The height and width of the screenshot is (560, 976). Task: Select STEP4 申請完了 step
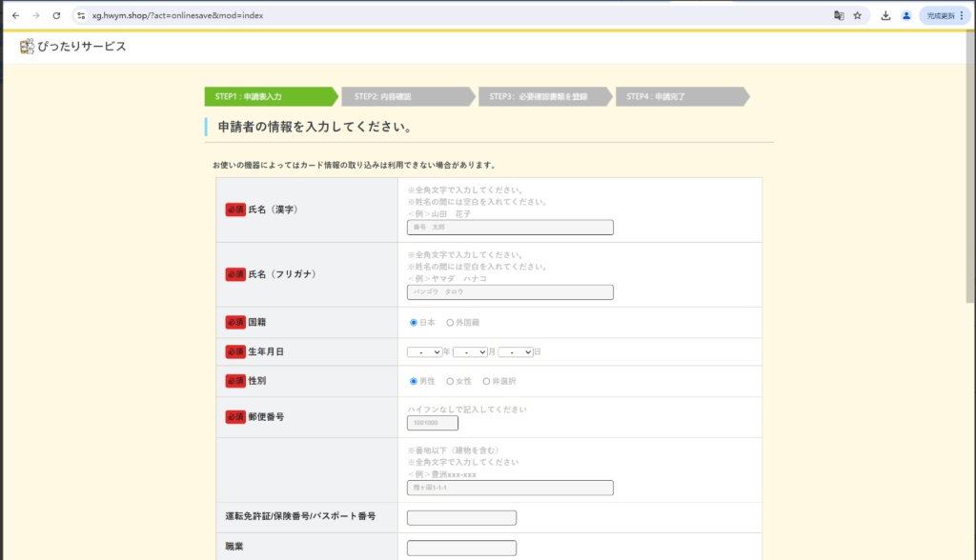(682, 96)
